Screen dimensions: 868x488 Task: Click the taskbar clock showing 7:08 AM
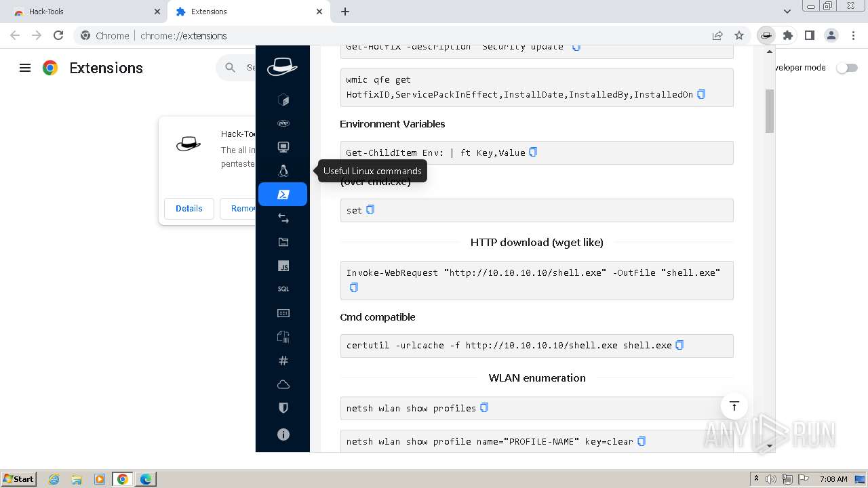(x=833, y=479)
